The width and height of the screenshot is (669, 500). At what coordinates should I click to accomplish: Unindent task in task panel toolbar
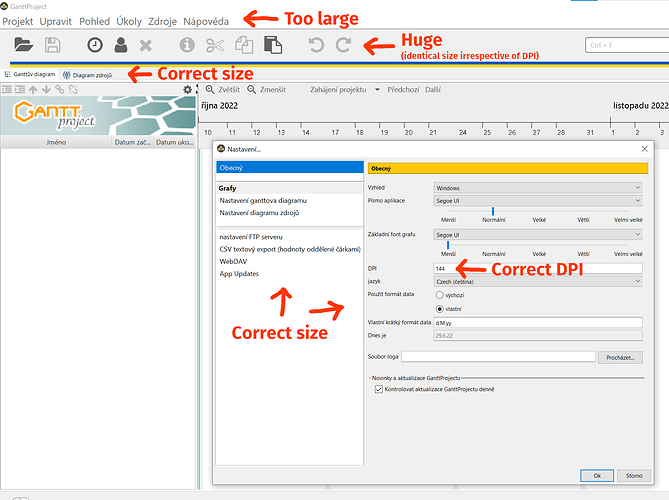pos(7,89)
